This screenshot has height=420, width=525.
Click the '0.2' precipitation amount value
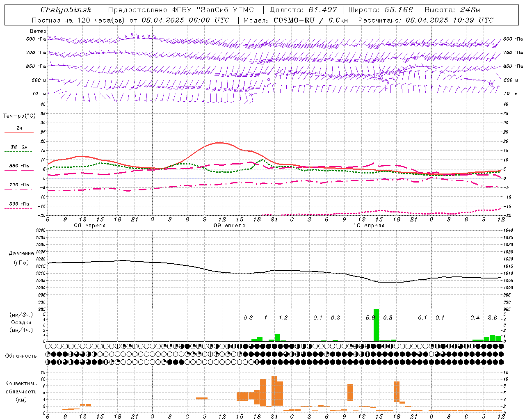[x=336, y=318]
